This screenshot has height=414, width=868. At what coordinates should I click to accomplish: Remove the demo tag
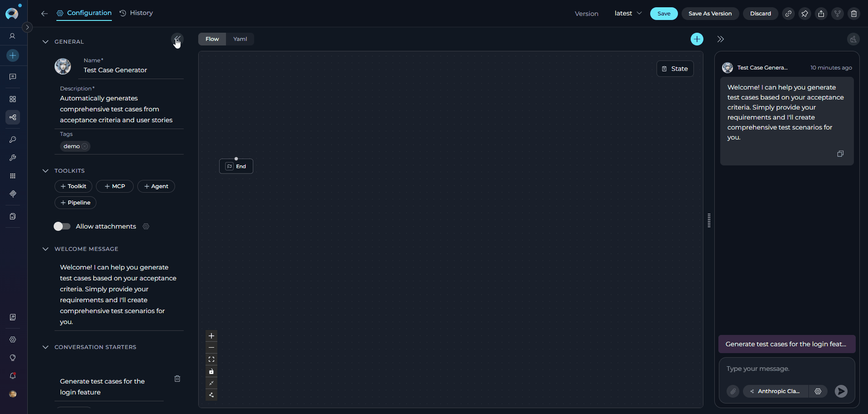tap(85, 146)
